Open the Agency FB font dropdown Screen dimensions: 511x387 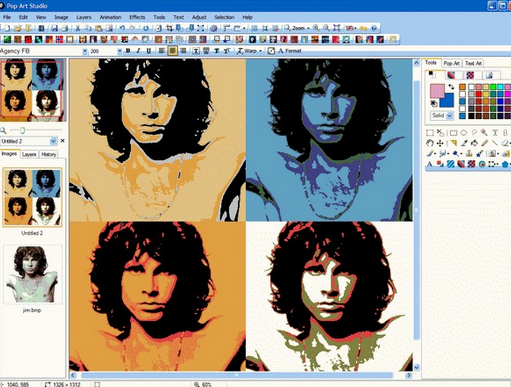(85, 51)
